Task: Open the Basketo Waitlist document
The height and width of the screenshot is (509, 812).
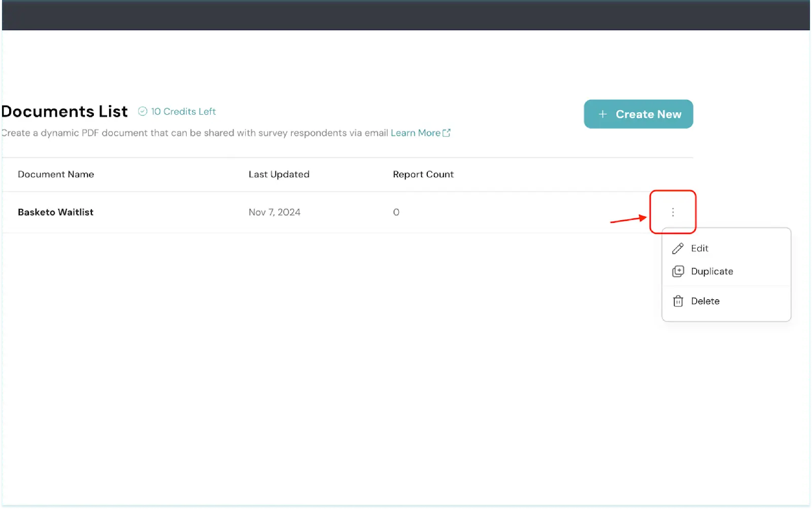Action: click(56, 212)
